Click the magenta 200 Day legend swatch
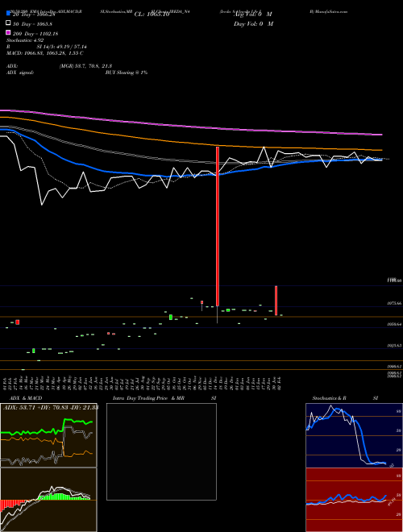This screenshot has height=532, width=403. point(9,33)
